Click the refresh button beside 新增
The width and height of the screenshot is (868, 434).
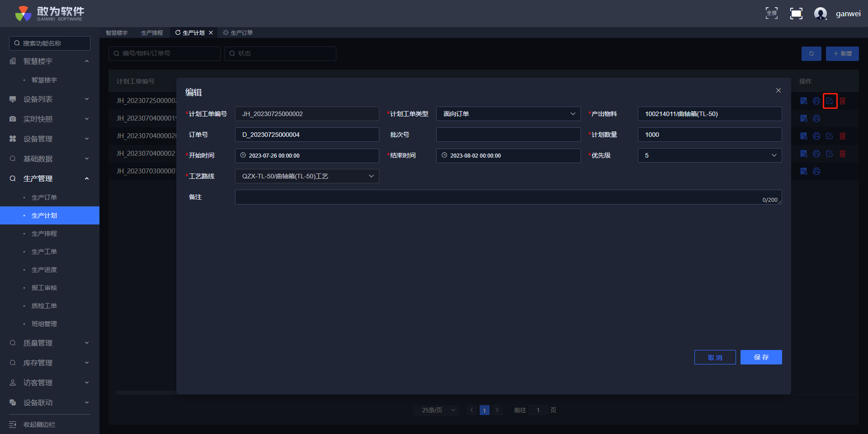(811, 54)
